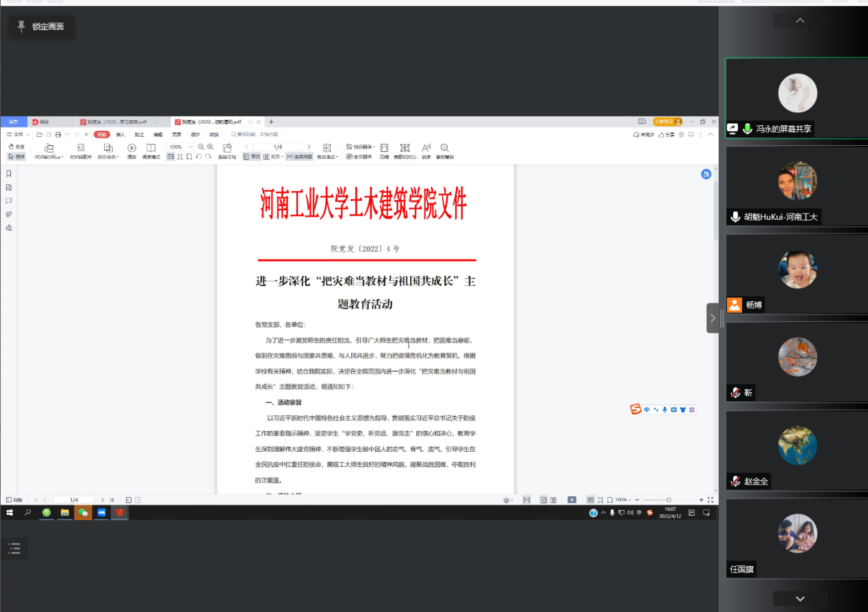Click the 查找功能 search box
This screenshot has width=868, height=612.
[x=255, y=135]
